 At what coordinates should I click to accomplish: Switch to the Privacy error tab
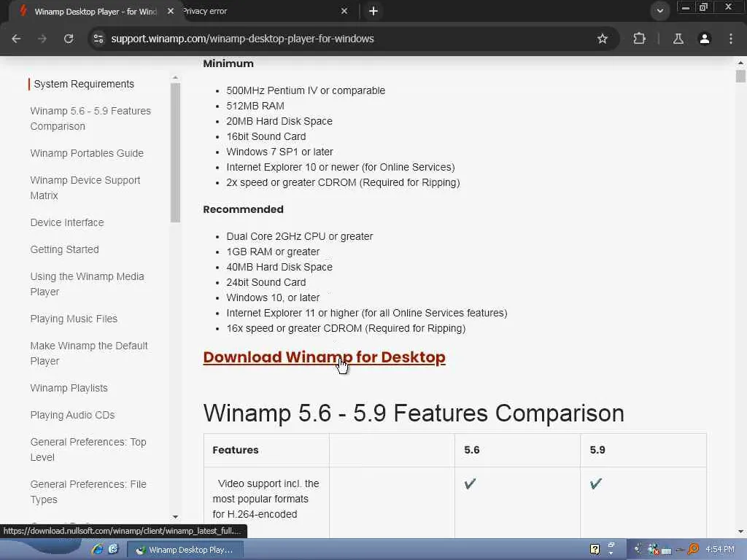click(262, 11)
